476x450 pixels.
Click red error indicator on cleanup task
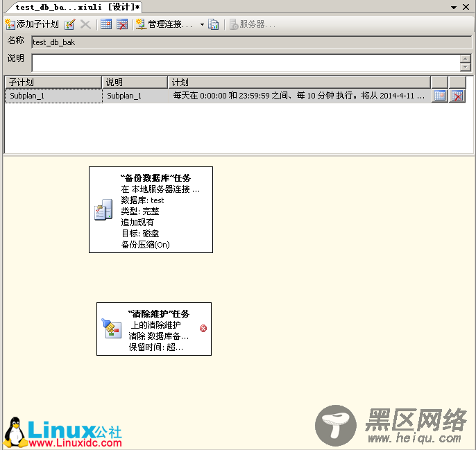pyautogui.click(x=203, y=328)
